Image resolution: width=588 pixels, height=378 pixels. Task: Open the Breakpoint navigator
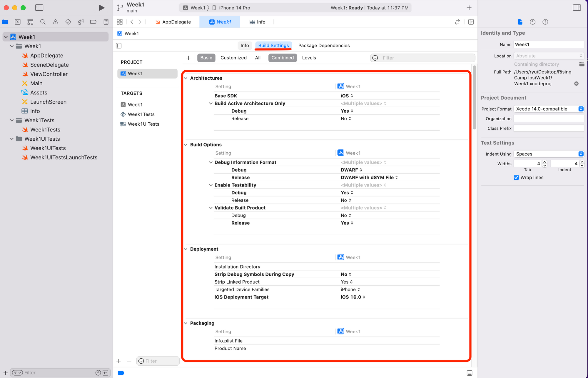(93, 22)
